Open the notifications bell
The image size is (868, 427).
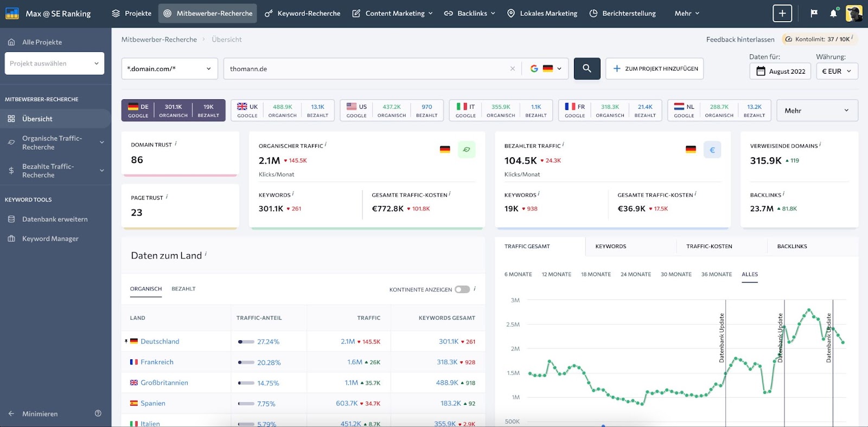click(833, 14)
